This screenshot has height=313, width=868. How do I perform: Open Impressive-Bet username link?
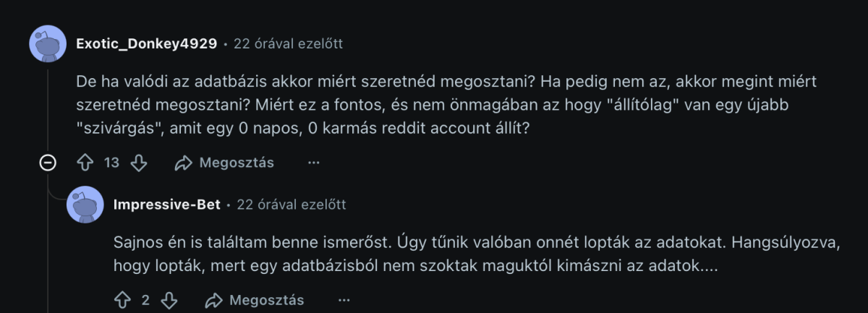166,205
